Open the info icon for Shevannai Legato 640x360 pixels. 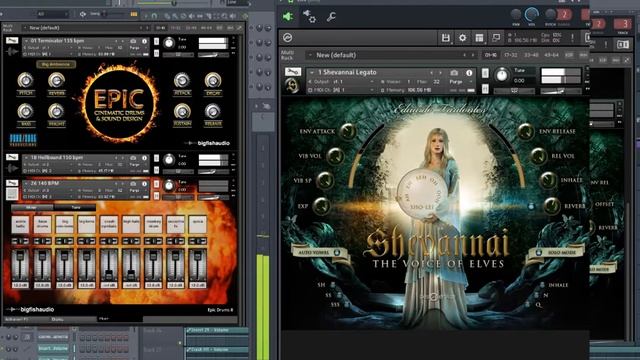click(x=469, y=73)
